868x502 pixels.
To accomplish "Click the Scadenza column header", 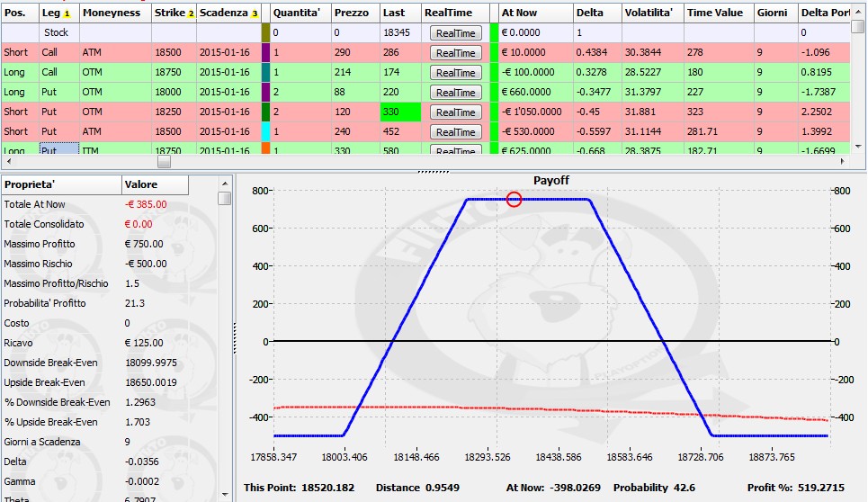I will tap(228, 13).
